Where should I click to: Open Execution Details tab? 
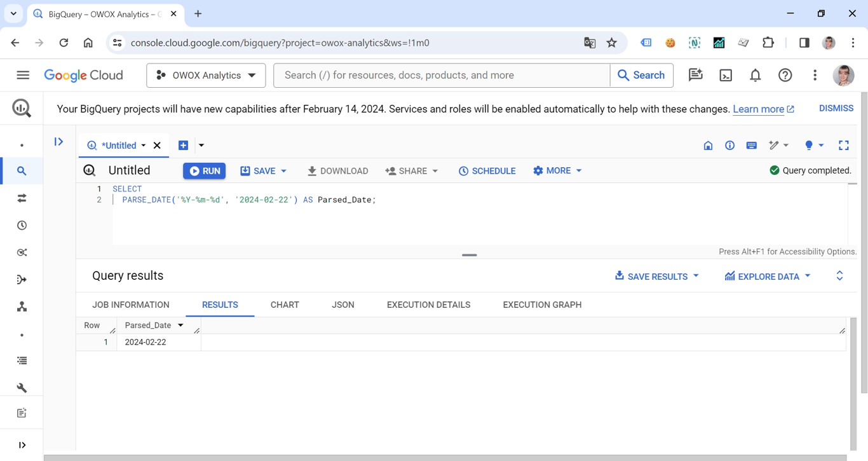428,305
